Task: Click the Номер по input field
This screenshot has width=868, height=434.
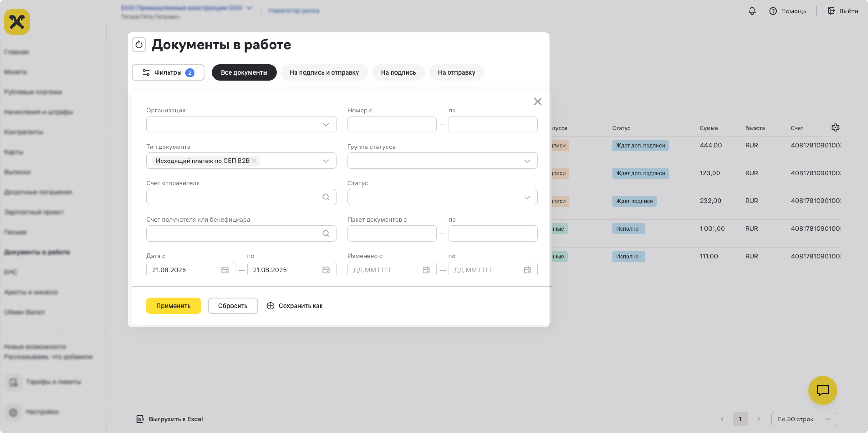Action: (493, 124)
